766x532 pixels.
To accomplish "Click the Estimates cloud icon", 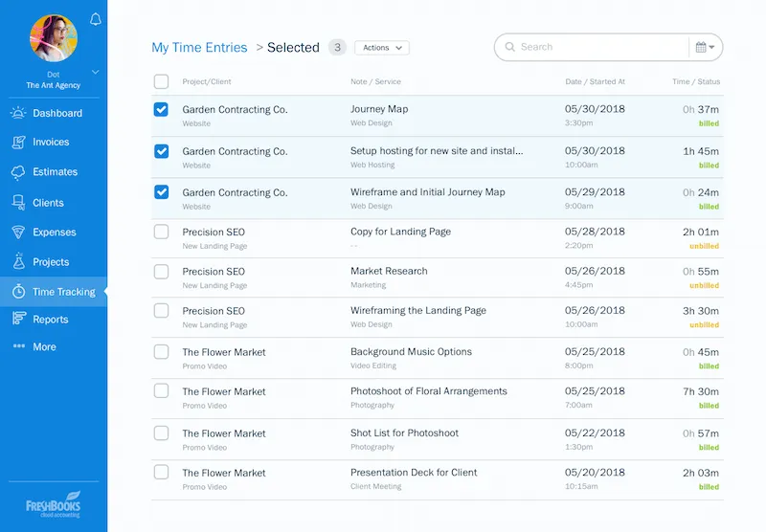I will tap(18, 172).
